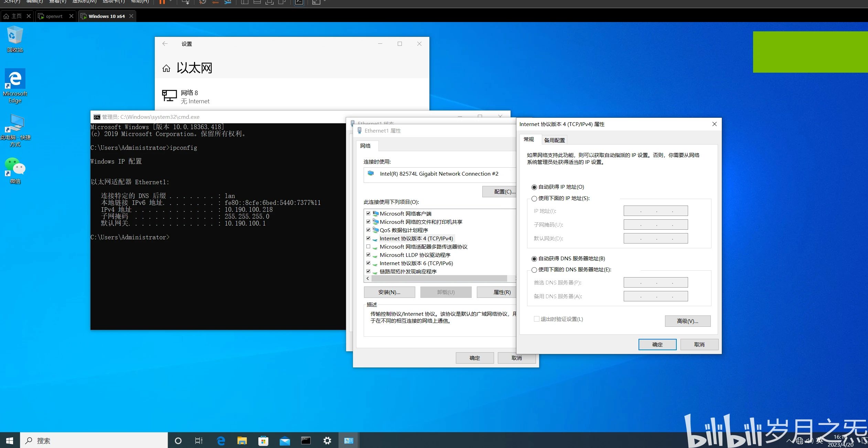The image size is (868, 448).
Task: Open the Windows Start menu
Action: click(x=10, y=440)
